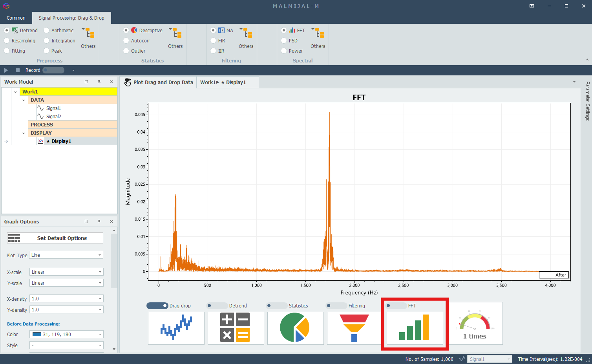
Task: Select the Integration radio button
Action: tap(46, 40)
